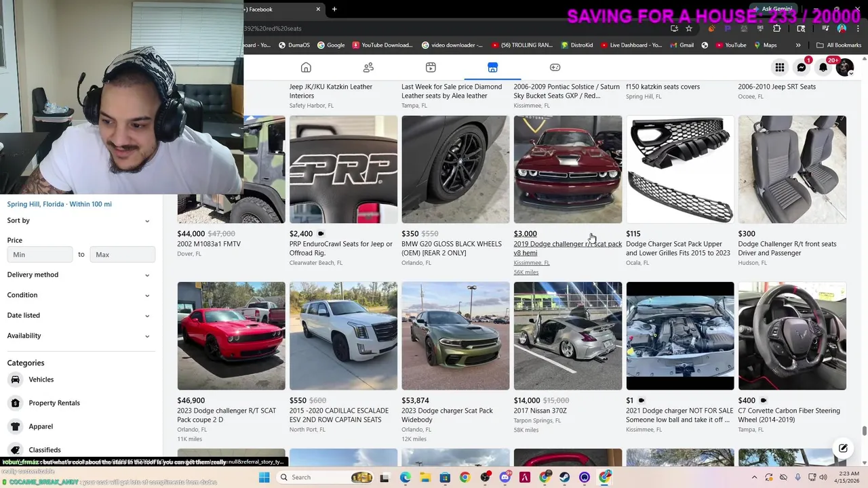This screenshot has height=488, width=868.
Task: Open the green 2023 Dodge charger photo
Action: pyautogui.click(x=455, y=336)
